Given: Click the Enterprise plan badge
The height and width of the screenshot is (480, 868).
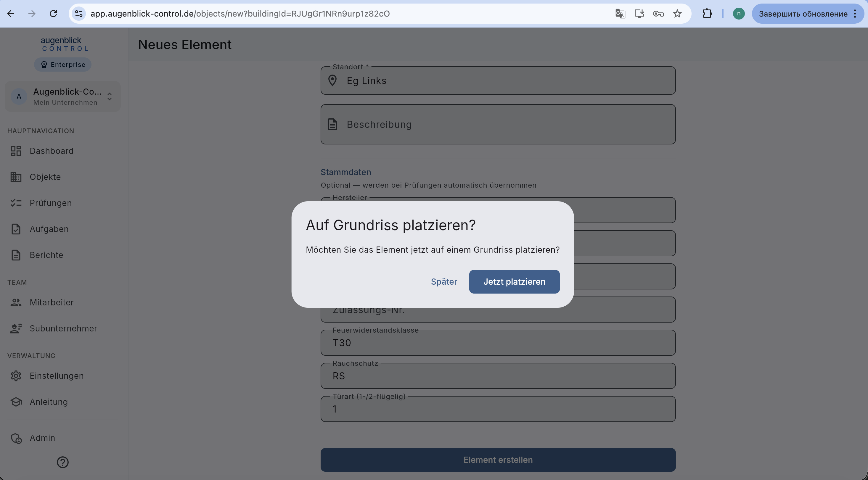Looking at the screenshot, I should 63,65.
